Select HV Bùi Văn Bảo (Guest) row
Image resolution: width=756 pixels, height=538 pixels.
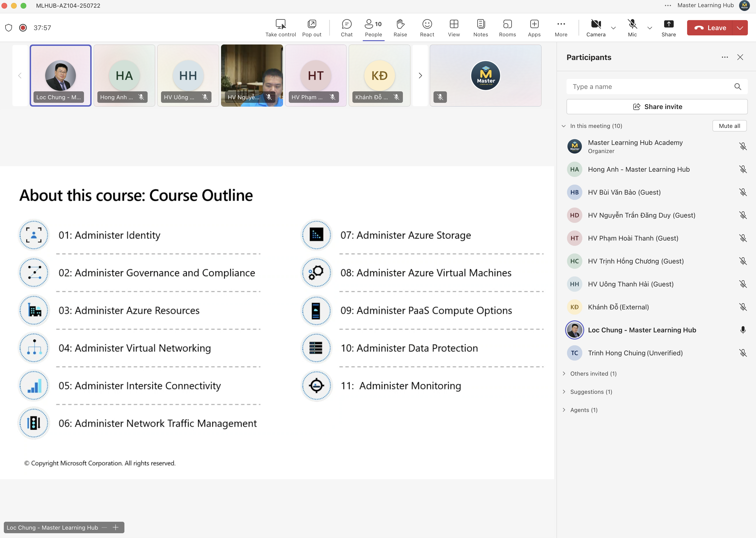click(656, 192)
